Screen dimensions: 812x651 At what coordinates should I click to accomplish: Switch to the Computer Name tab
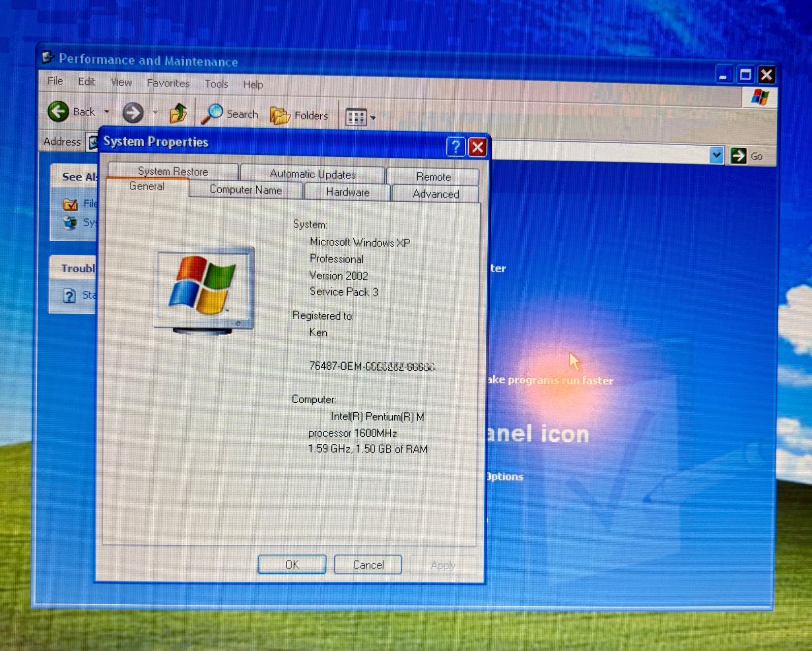(x=246, y=190)
